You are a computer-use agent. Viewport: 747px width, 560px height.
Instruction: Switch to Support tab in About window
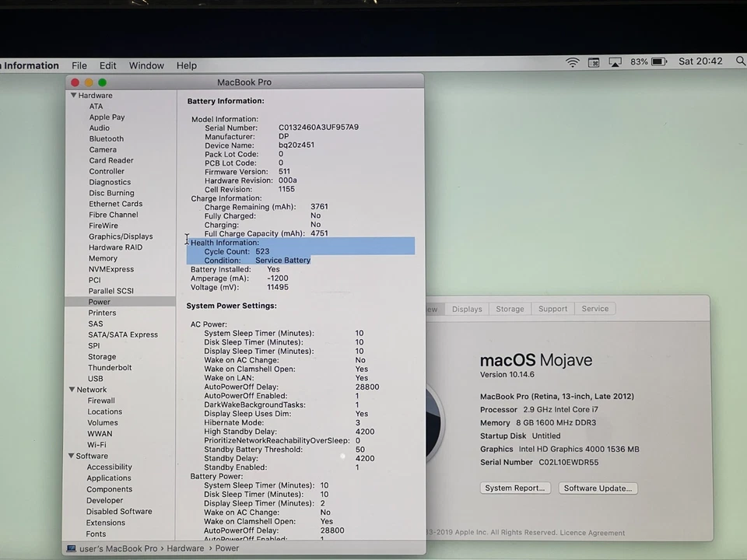click(552, 309)
